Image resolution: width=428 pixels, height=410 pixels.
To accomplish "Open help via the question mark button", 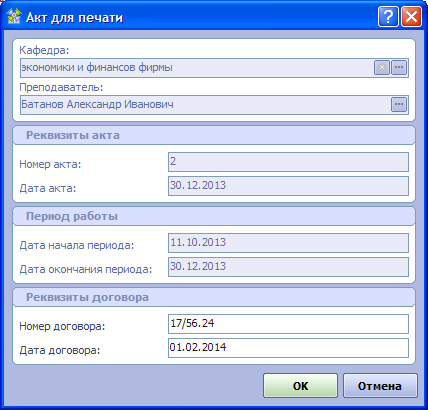I will pos(388,16).
